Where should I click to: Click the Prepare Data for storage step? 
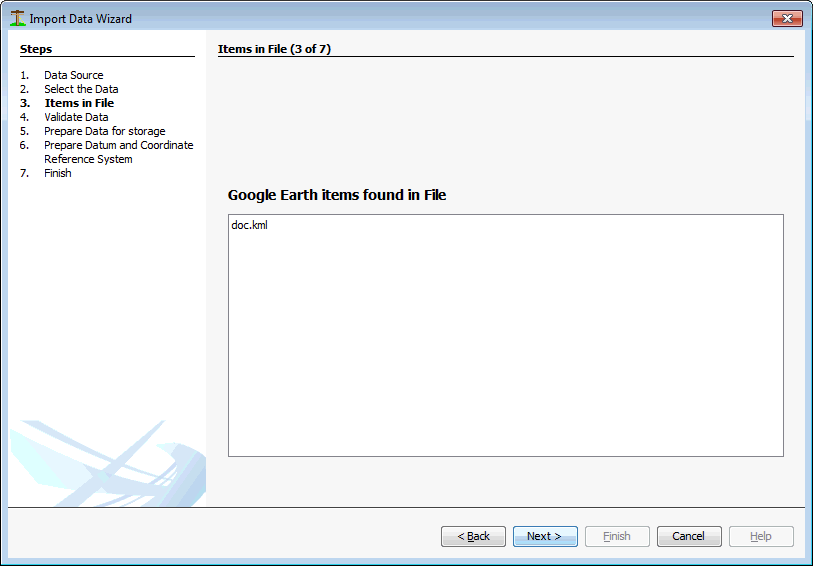(x=105, y=131)
